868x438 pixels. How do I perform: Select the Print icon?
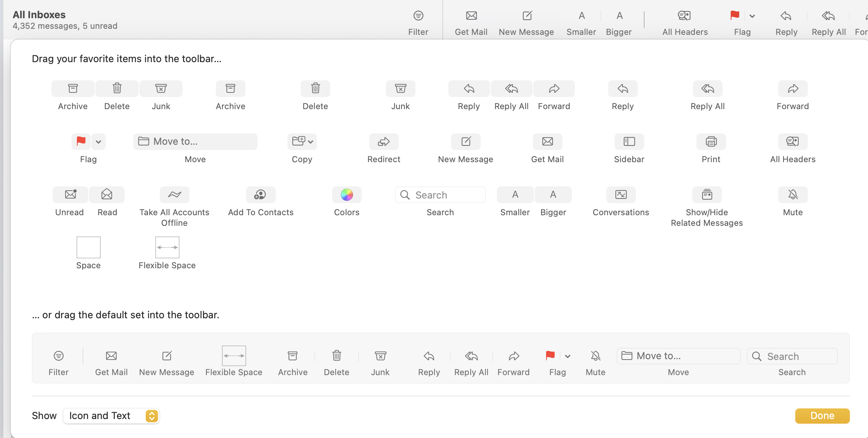point(711,142)
